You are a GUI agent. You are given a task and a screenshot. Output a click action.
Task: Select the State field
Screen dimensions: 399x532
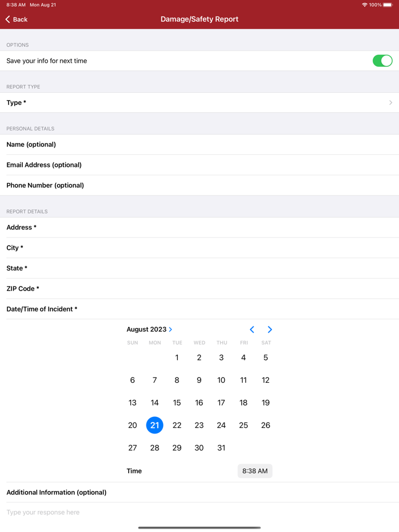click(x=199, y=268)
